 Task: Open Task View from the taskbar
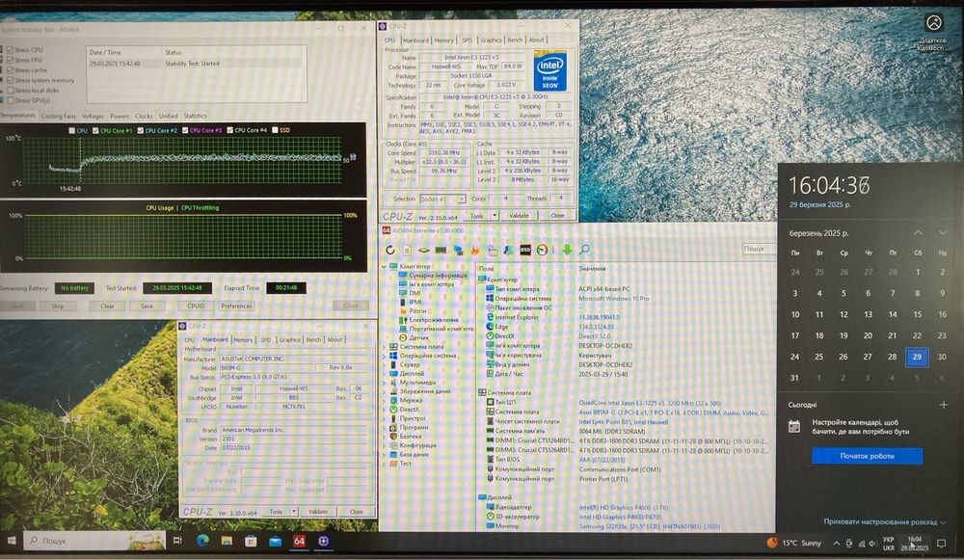(x=177, y=541)
